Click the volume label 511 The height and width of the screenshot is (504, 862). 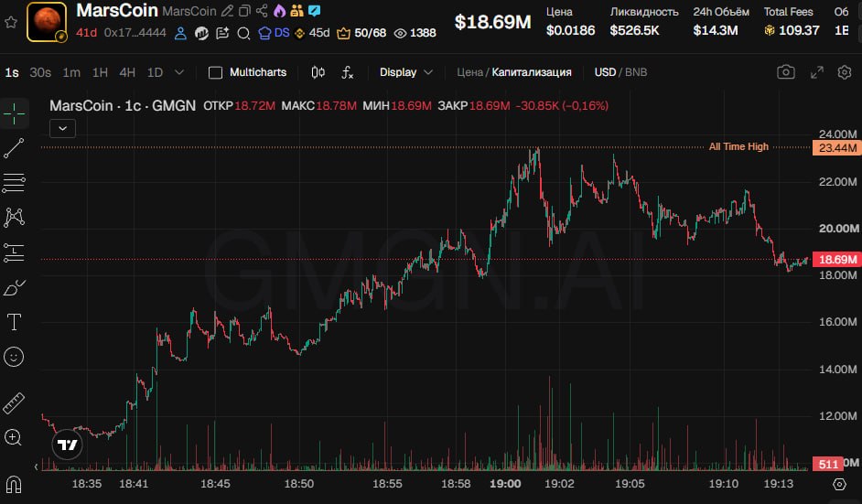click(828, 464)
